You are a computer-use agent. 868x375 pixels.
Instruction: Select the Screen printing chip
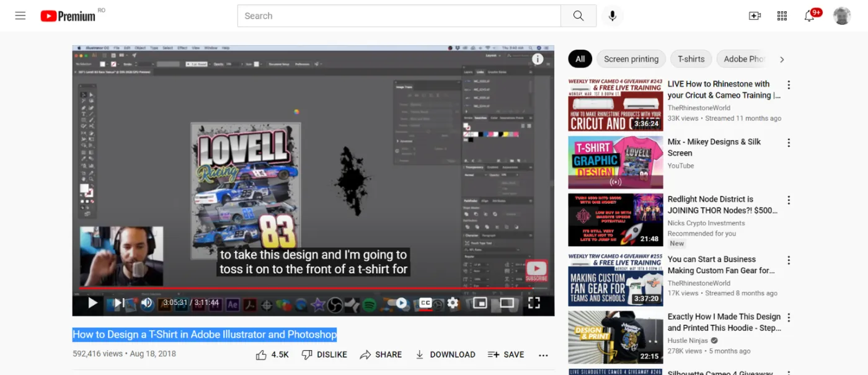pyautogui.click(x=631, y=59)
